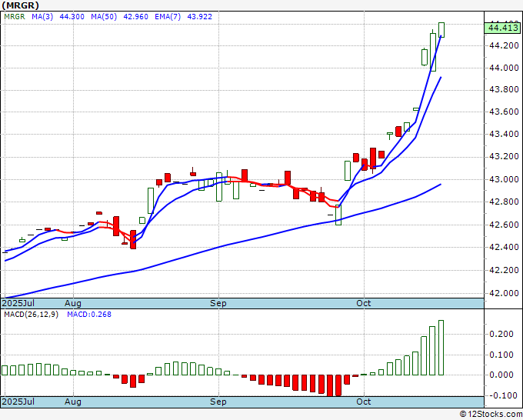The image size is (523, 420).
Task: Click the 42.600 price axis label
Action: pyautogui.click(x=504, y=225)
